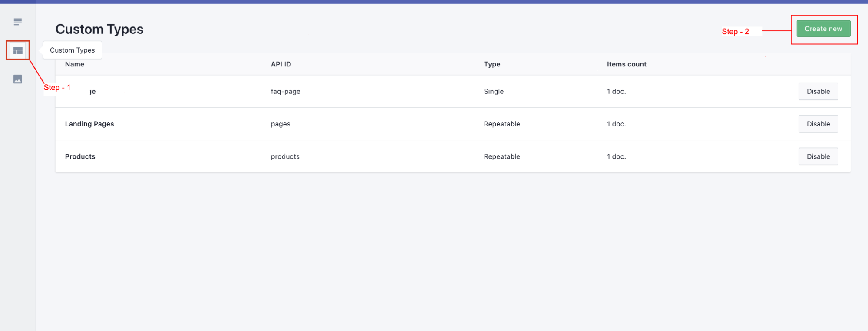The image size is (868, 331).
Task: Disable the Landing Pages custom type
Action: coord(818,124)
